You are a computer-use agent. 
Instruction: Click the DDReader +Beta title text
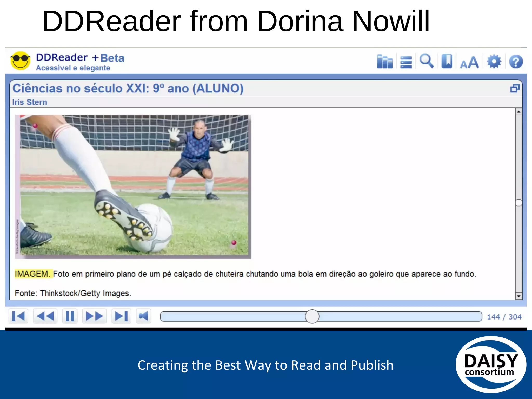[80, 58]
